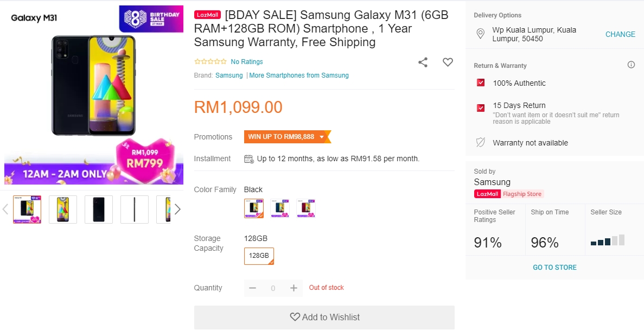The width and height of the screenshot is (644, 336).
Task: Click the warranty not available shield icon
Action: [x=480, y=143]
